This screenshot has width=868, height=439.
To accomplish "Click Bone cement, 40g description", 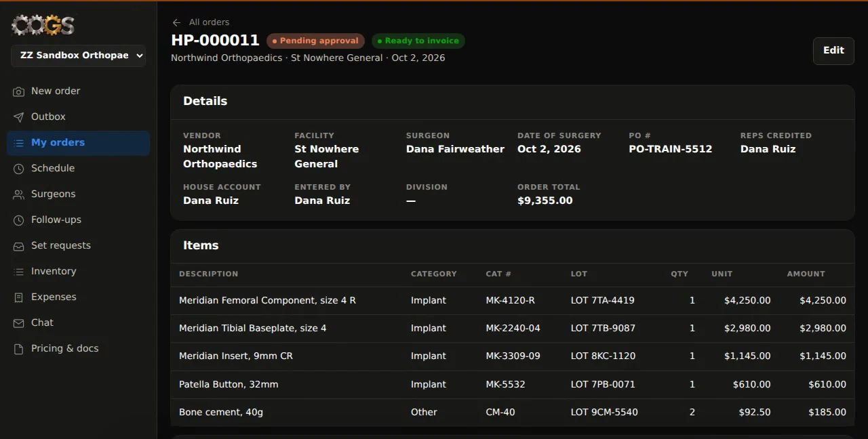I will click(221, 412).
